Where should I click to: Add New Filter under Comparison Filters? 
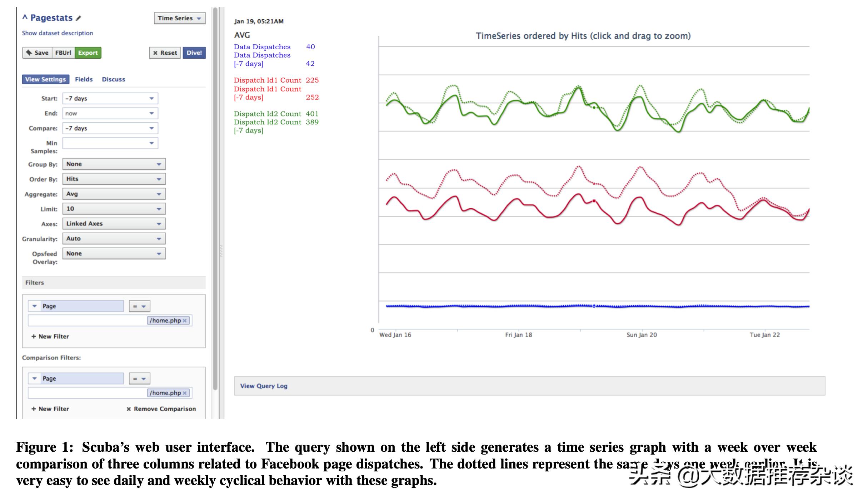(50, 409)
